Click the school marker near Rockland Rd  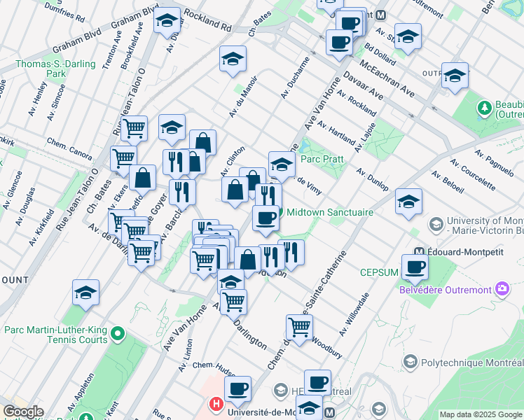pyautogui.click(x=167, y=21)
